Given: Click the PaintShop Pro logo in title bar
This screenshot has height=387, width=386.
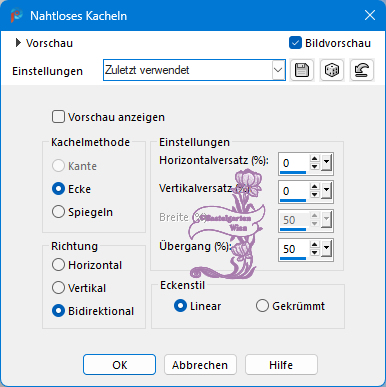Looking at the screenshot, I should 16,16.
